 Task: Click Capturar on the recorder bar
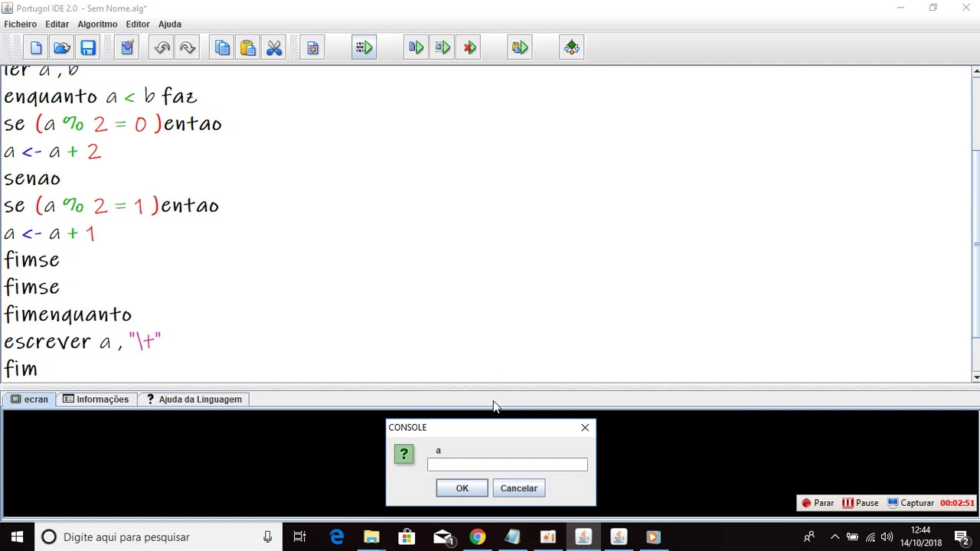click(x=910, y=503)
